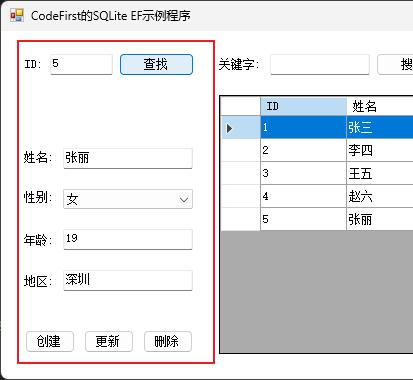The height and width of the screenshot is (380, 413).
Task: Click the 姓名 field containing 张丽
Action: (x=128, y=158)
